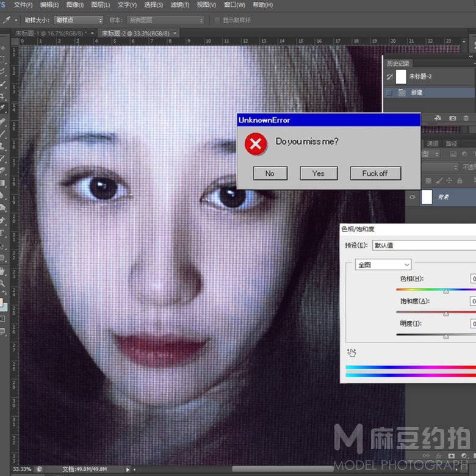Select the Gradient tool in the toolbox
The image size is (476, 476).
coord(2,182)
